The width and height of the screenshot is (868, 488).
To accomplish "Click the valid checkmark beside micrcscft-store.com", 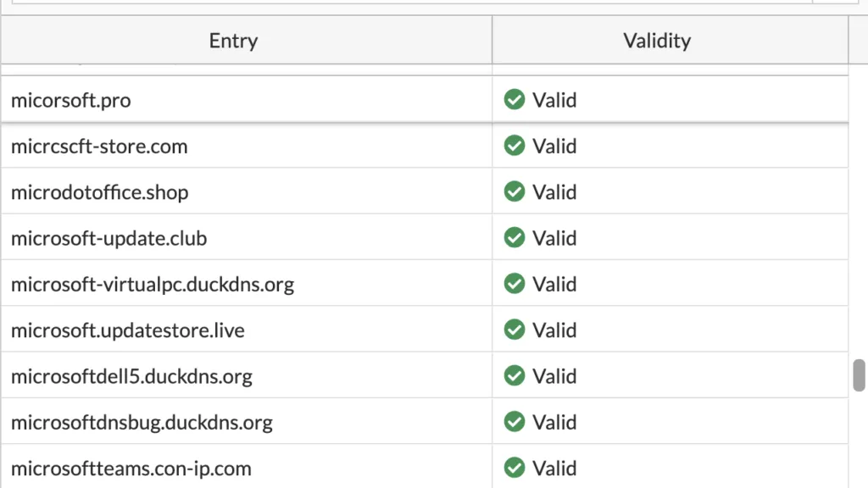I will (x=515, y=146).
